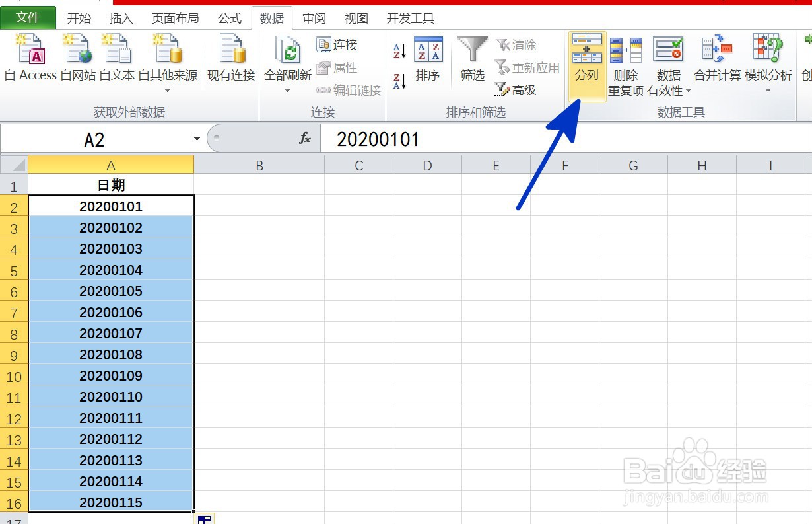Viewport: 812px width, 524px height.
Task: Click the Quick Analysis icon below selection
Action: click(x=205, y=519)
